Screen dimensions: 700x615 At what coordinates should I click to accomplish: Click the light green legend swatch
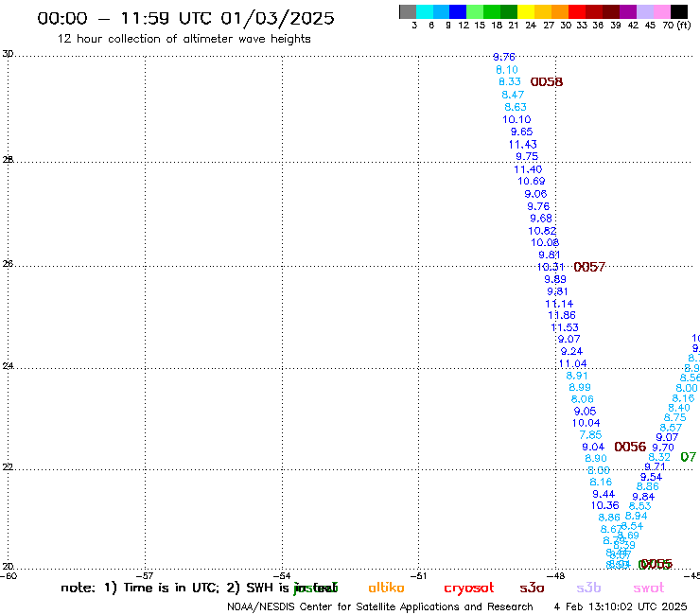click(x=475, y=11)
